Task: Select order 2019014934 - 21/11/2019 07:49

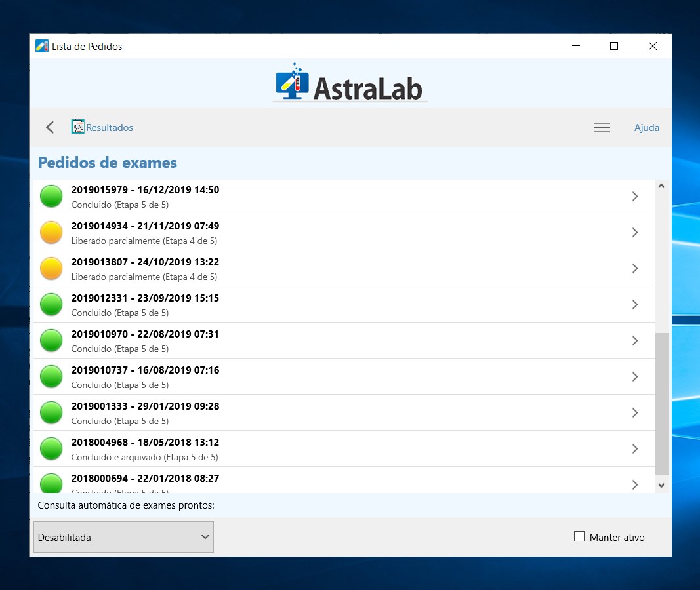Action: click(344, 232)
